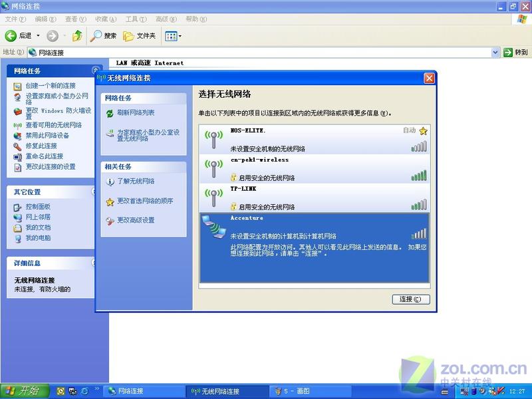This screenshot has height=399, width=532.
Task: Switch to 网络连接 taskbar button
Action: (144, 391)
